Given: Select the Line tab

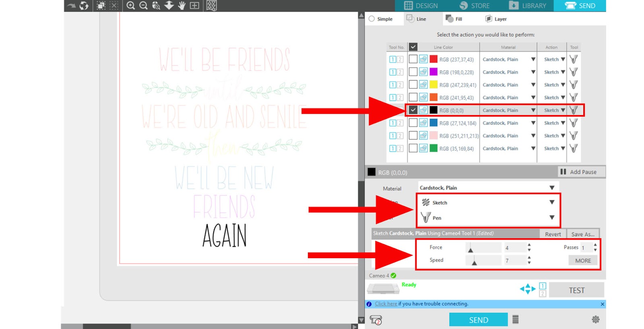Looking at the screenshot, I should click(x=416, y=19).
